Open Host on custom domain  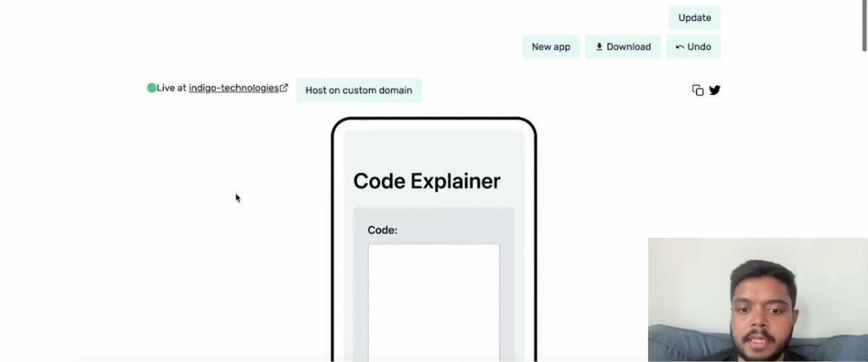pyautogui.click(x=359, y=90)
